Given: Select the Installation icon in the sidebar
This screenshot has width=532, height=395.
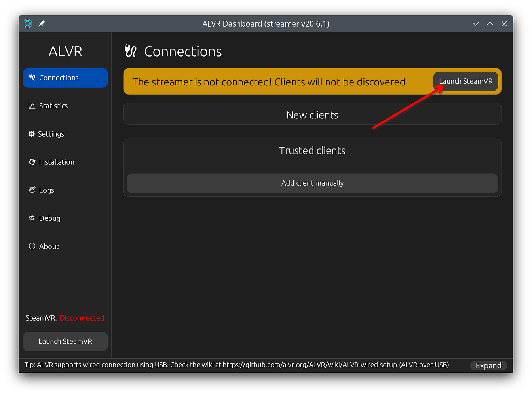Looking at the screenshot, I should tap(32, 162).
